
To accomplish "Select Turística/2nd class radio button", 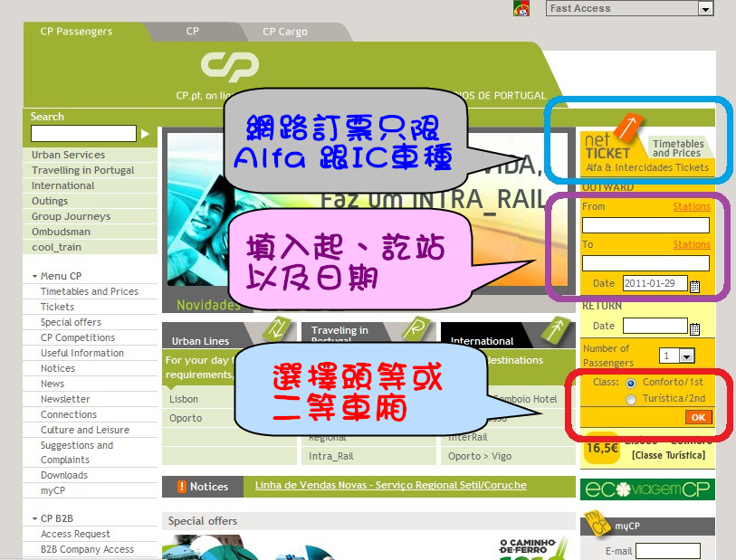I will coord(631,400).
